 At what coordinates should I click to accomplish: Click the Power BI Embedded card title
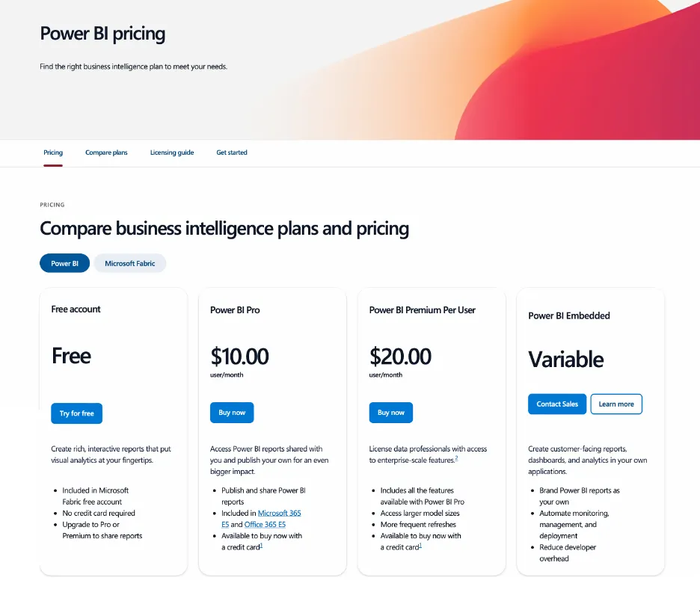point(568,315)
